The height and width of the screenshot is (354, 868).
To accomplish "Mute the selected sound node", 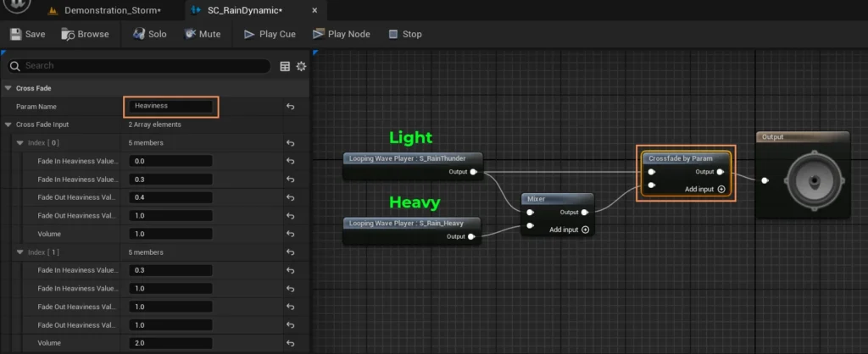I will [201, 34].
